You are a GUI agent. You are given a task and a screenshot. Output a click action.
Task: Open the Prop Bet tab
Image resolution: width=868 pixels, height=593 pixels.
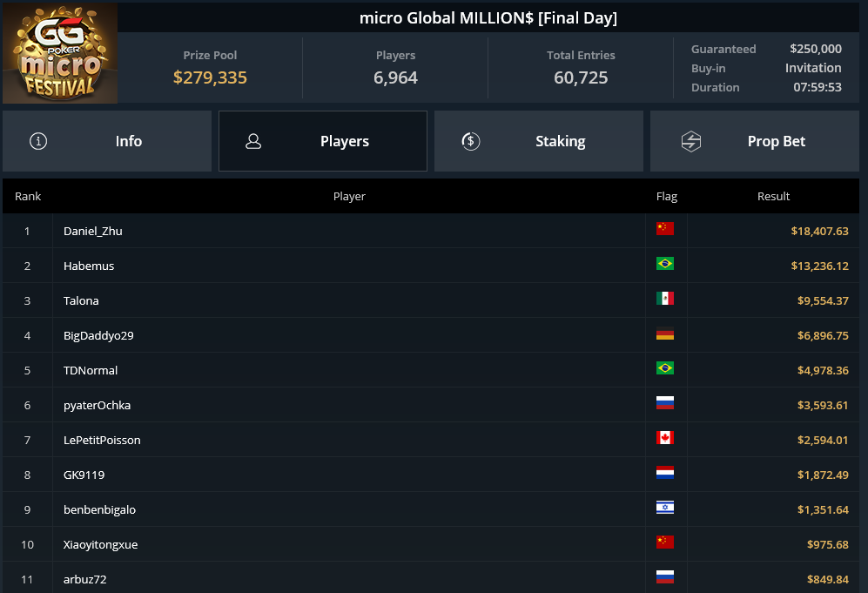tap(755, 141)
